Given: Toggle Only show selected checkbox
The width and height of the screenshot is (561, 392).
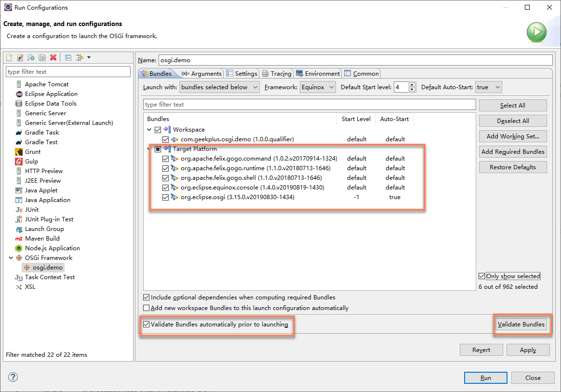Looking at the screenshot, I should [x=481, y=276].
